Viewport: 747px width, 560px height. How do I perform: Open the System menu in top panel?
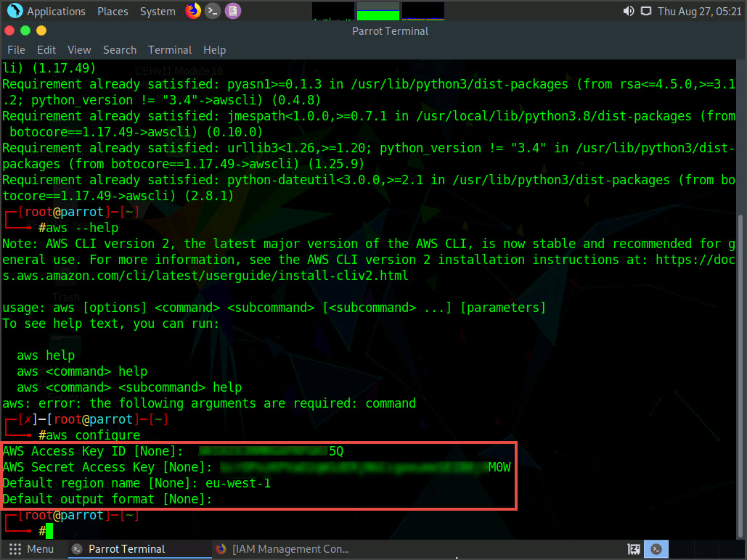[158, 11]
